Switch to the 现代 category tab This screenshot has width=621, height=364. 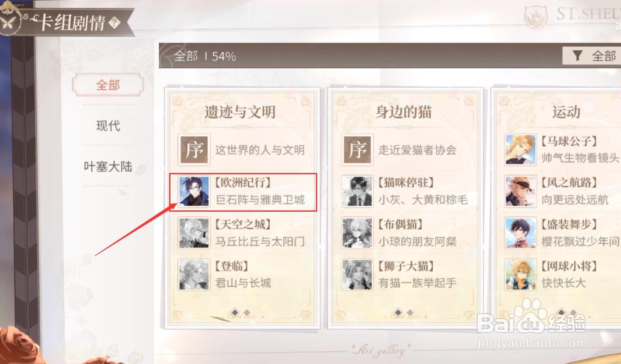tap(108, 126)
